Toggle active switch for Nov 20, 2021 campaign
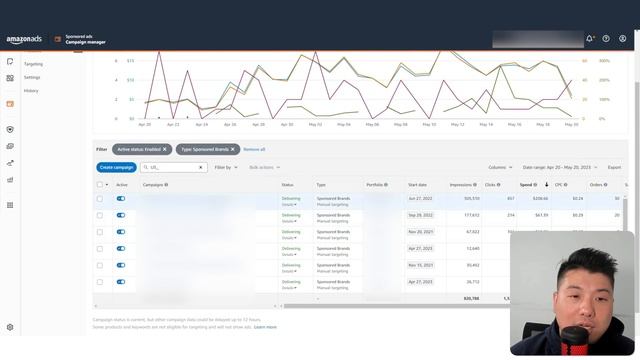 click(x=121, y=232)
